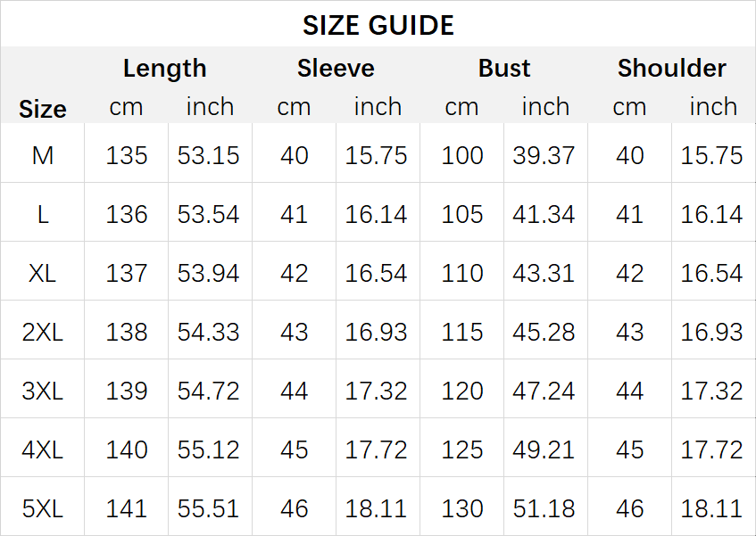Select the 3XL size row label
The height and width of the screenshot is (536, 756).
[43, 391]
